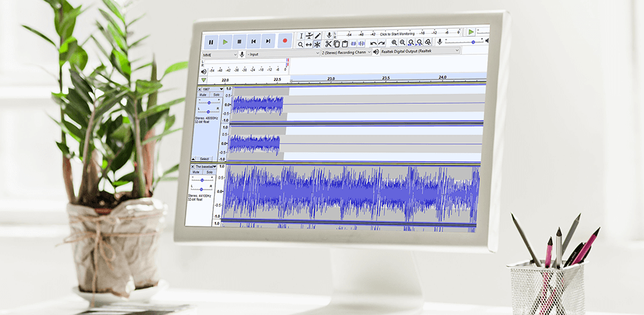Stop playback with the Stop button
The image size is (644, 315).
click(239, 42)
